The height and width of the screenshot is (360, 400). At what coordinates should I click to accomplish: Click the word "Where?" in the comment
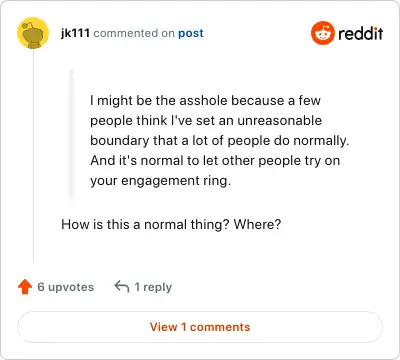pos(257,224)
